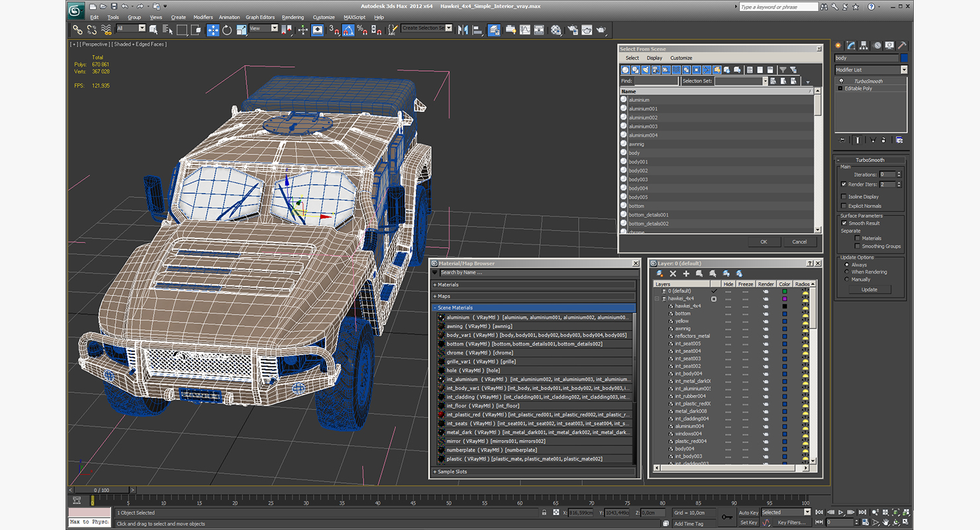Screen dimensions: 980x530
Task: Open Display menu in Select From Scene
Action: (654, 58)
